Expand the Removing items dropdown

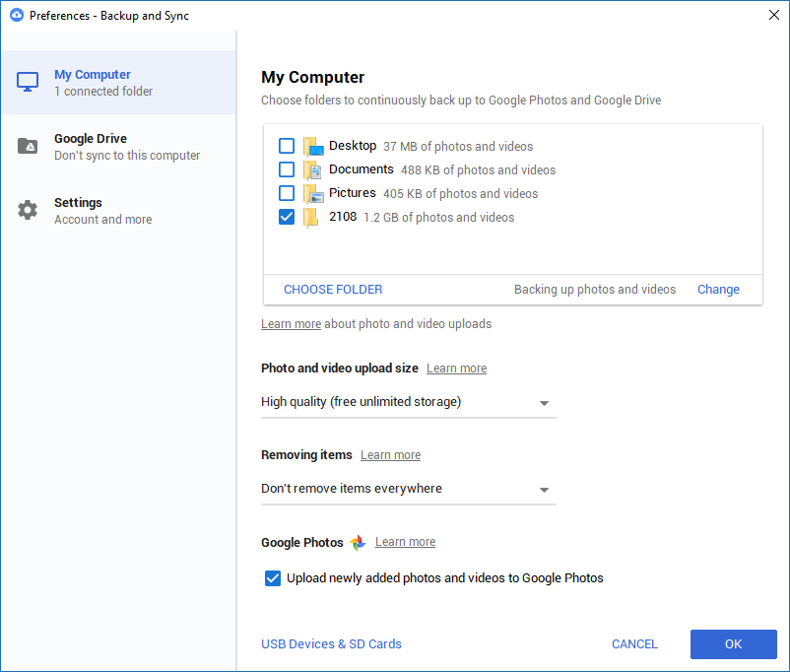click(x=409, y=489)
